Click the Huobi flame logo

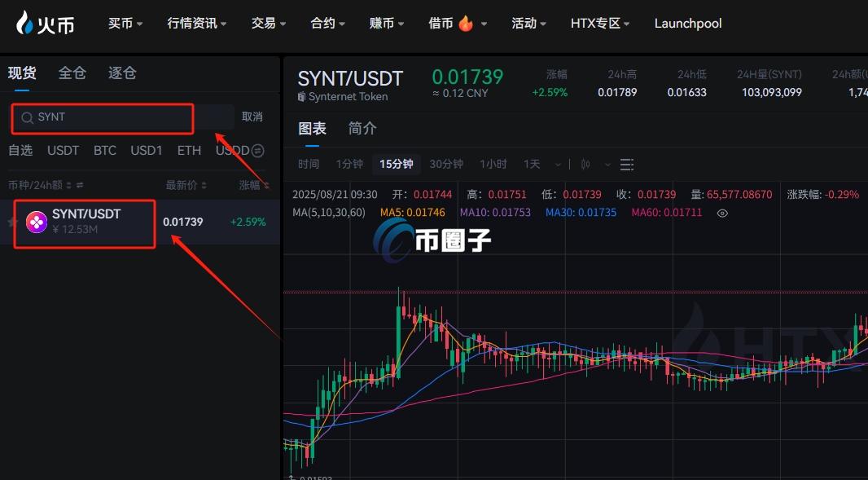(24, 23)
